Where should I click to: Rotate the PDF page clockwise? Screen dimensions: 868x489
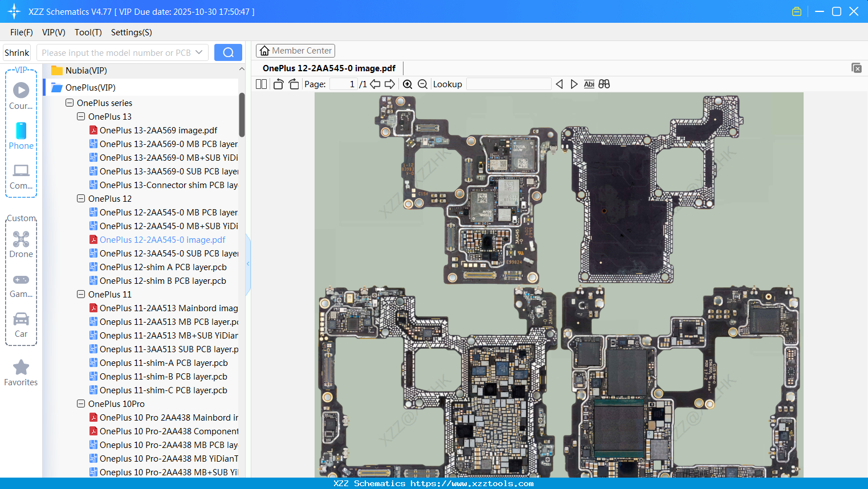click(x=292, y=84)
